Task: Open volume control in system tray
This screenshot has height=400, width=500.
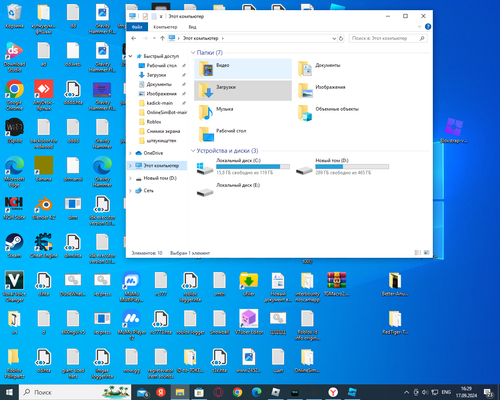Action: [425, 392]
